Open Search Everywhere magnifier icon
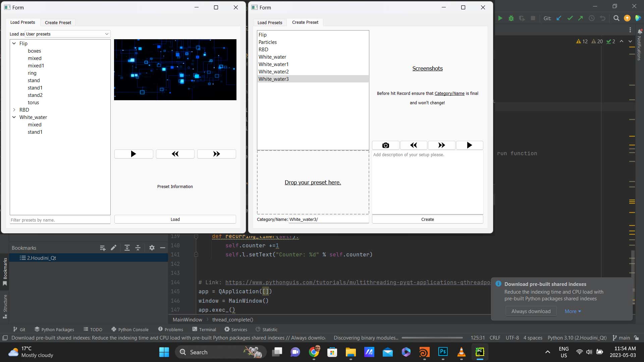644x362 pixels. click(x=616, y=18)
